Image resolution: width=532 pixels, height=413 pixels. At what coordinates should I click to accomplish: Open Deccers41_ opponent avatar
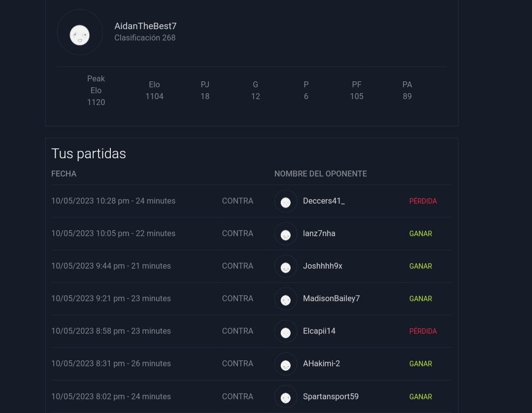coord(286,201)
